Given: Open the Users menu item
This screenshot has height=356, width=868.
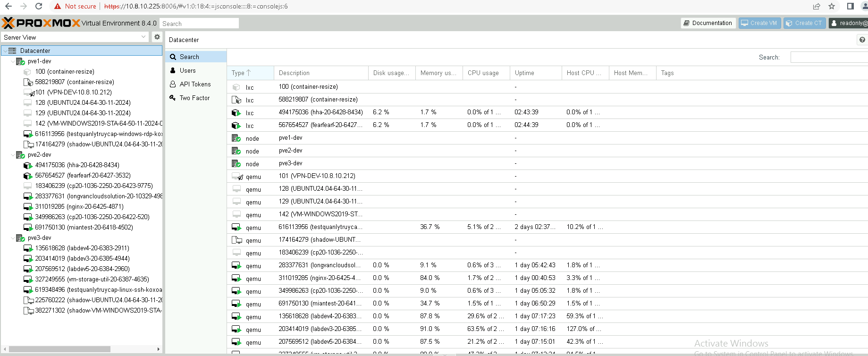Looking at the screenshot, I should tap(187, 70).
